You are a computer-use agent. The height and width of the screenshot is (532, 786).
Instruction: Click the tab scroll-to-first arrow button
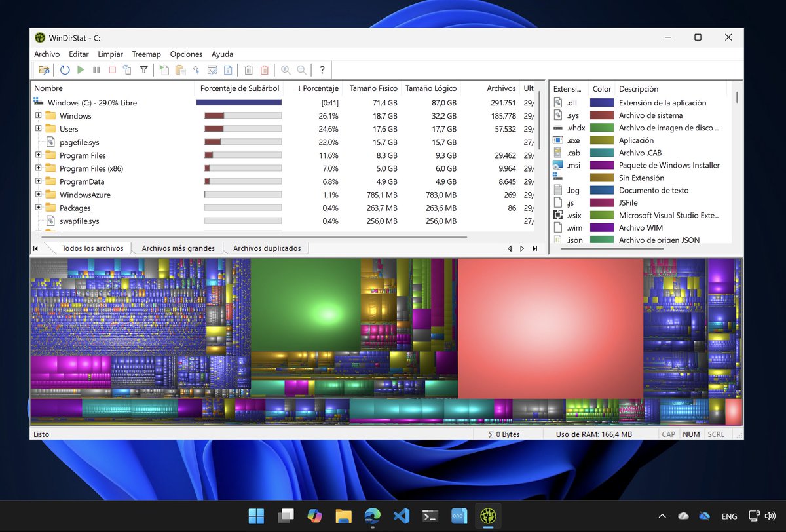click(35, 248)
